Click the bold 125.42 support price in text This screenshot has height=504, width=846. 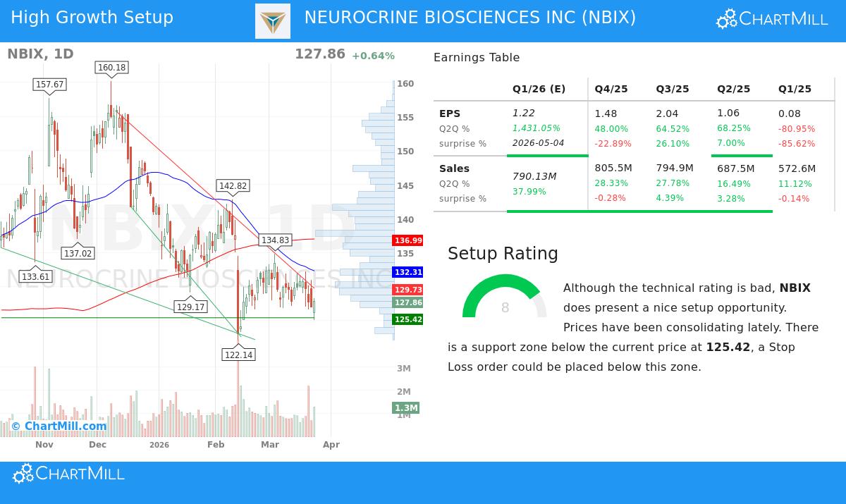(728, 348)
